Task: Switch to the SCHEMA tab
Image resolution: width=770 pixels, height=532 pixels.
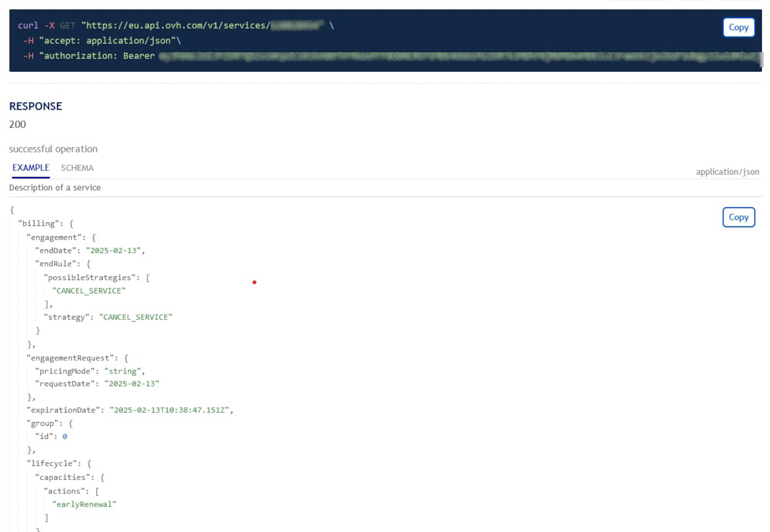Action: point(77,168)
